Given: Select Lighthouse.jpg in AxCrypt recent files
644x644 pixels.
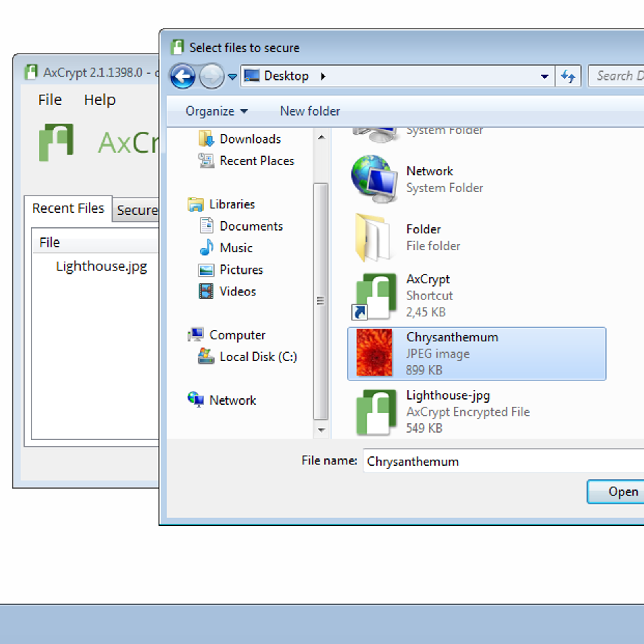Looking at the screenshot, I should tap(101, 266).
